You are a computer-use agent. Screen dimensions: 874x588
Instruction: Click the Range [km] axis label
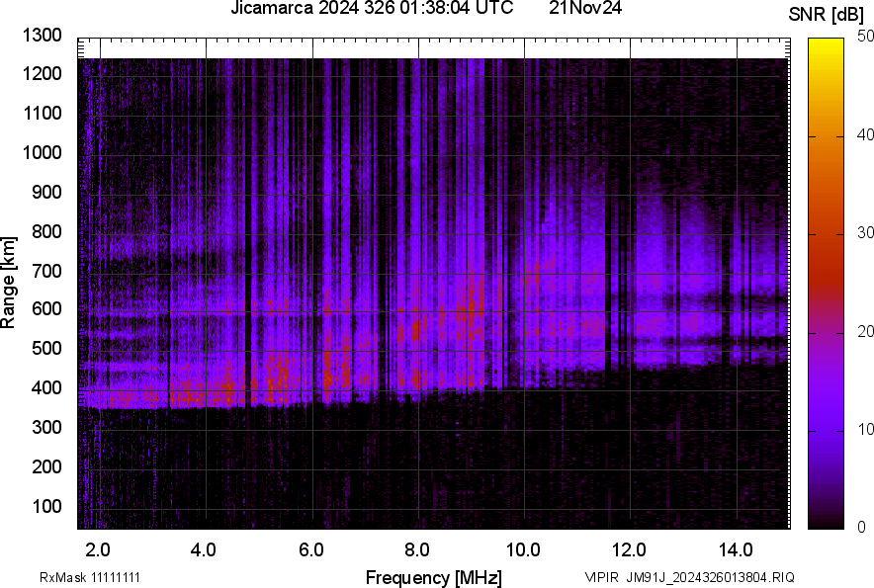point(10,283)
